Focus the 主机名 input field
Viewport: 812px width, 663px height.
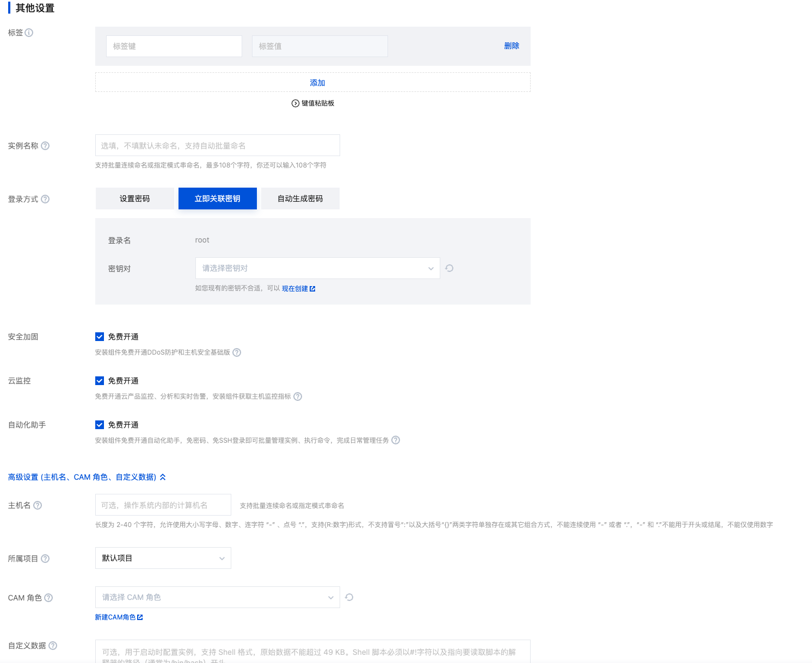[163, 505]
